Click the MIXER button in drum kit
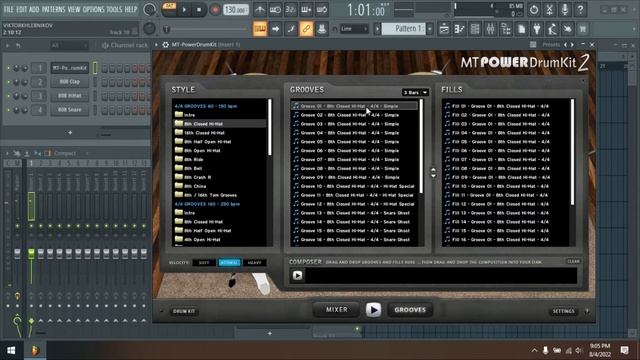 337,310
